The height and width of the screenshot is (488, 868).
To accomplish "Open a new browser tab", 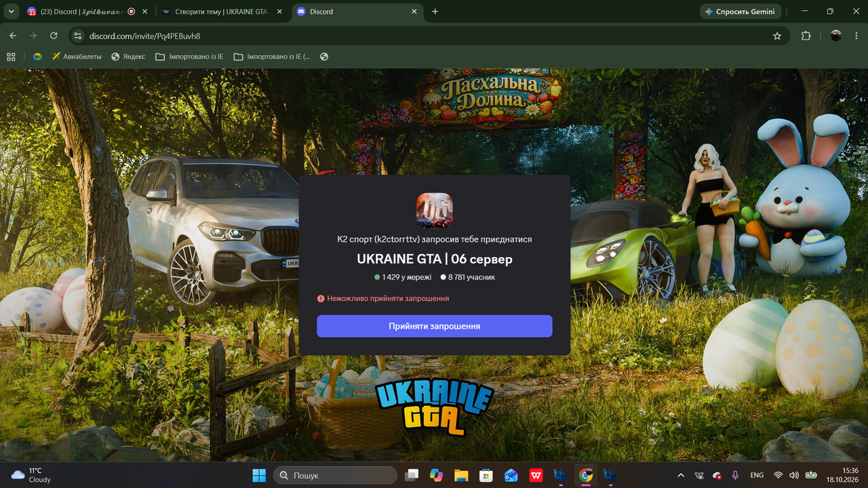I will pos(435,12).
